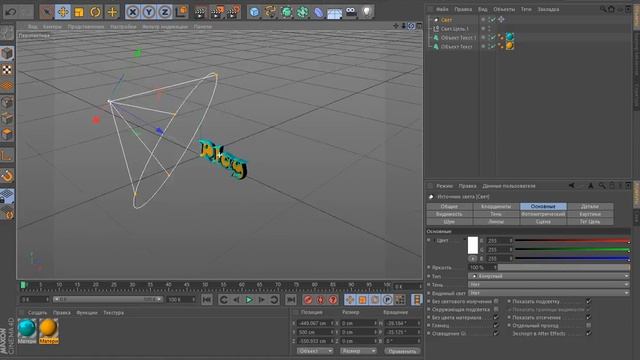
Task: Toggle world coordinate system icon
Action: tap(181, 12)
